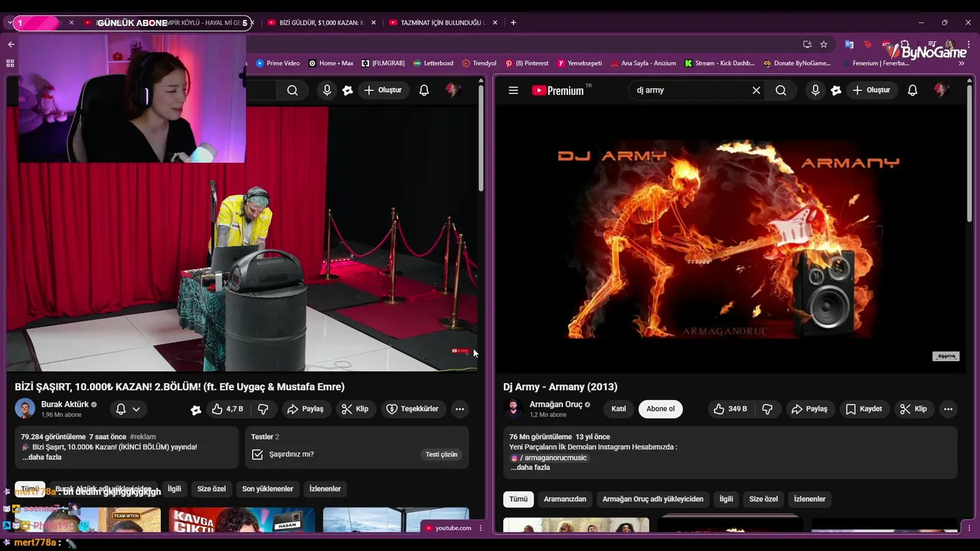Viewport: 980px width, 551px height.
Task: Open notifications bell in left YouTube header
Action: tap(424, 90)
